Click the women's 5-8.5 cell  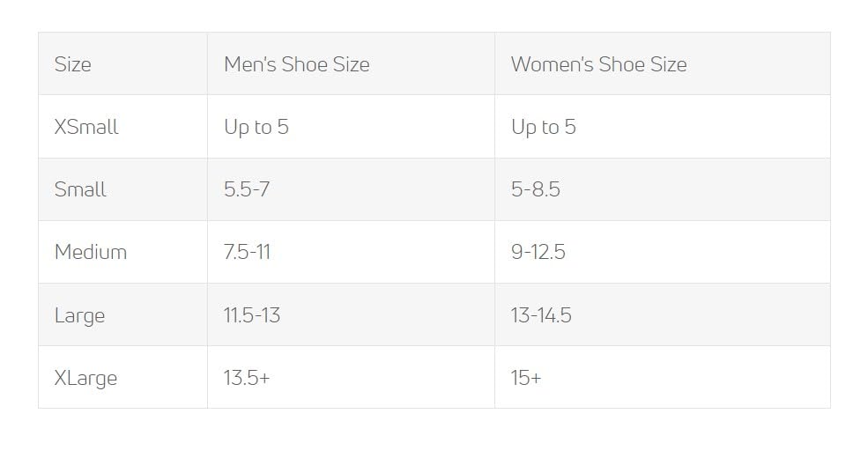pos(536,189)
